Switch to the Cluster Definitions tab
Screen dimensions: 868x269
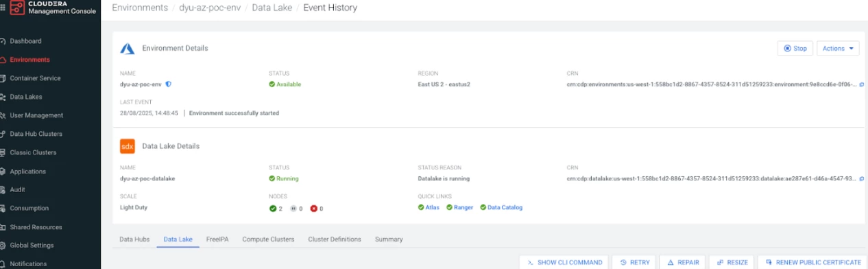click(x=335, y=239)
